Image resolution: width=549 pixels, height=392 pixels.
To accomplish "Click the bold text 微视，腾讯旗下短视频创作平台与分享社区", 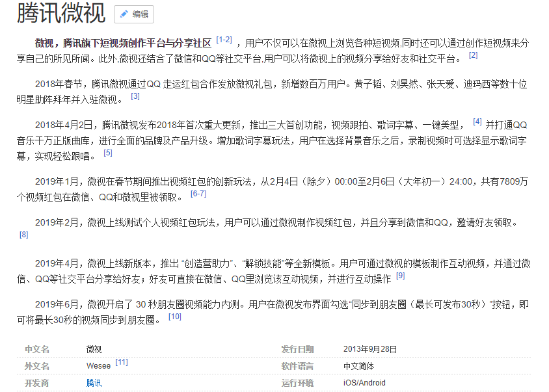I will pos(123,44).
